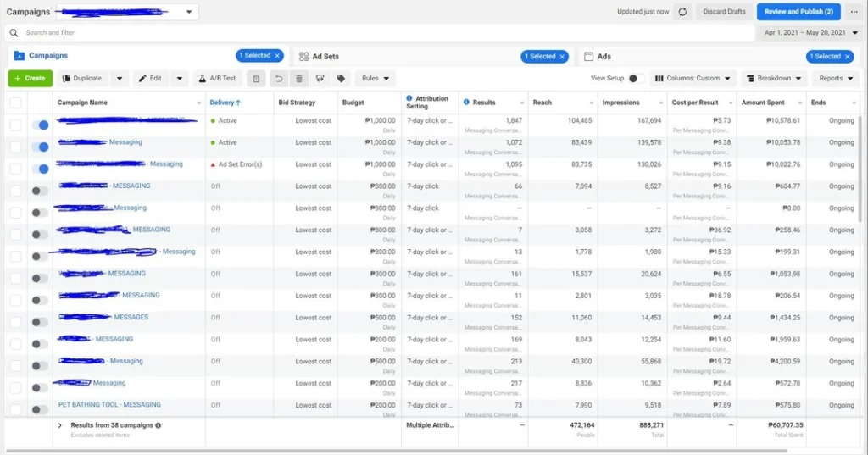The width and height of the screenshot is (868, 455).
Task: Expand Results from 38 campaigns row
Action: click(x=60, y=425)
